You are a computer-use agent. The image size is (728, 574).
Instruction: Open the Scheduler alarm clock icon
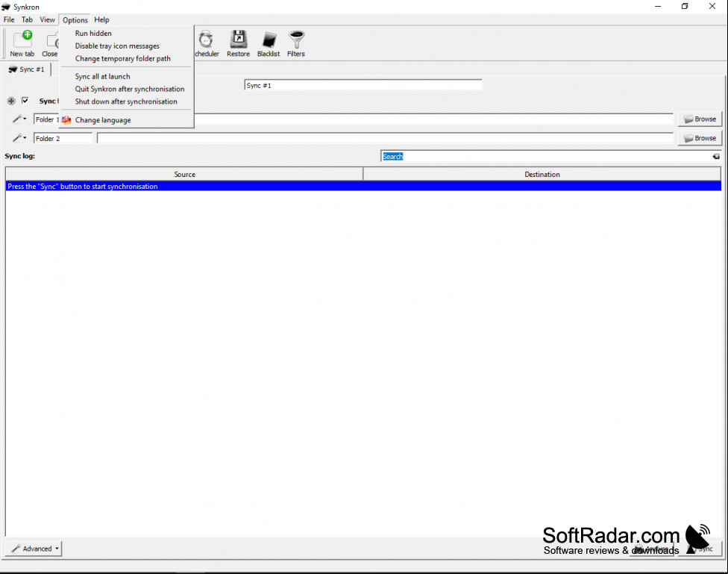(x=206, y=44)
